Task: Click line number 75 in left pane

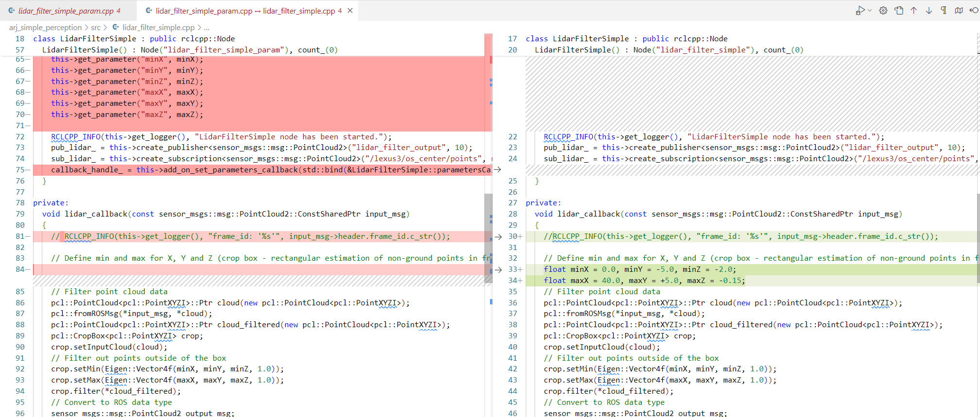Action: click(20, 169)
